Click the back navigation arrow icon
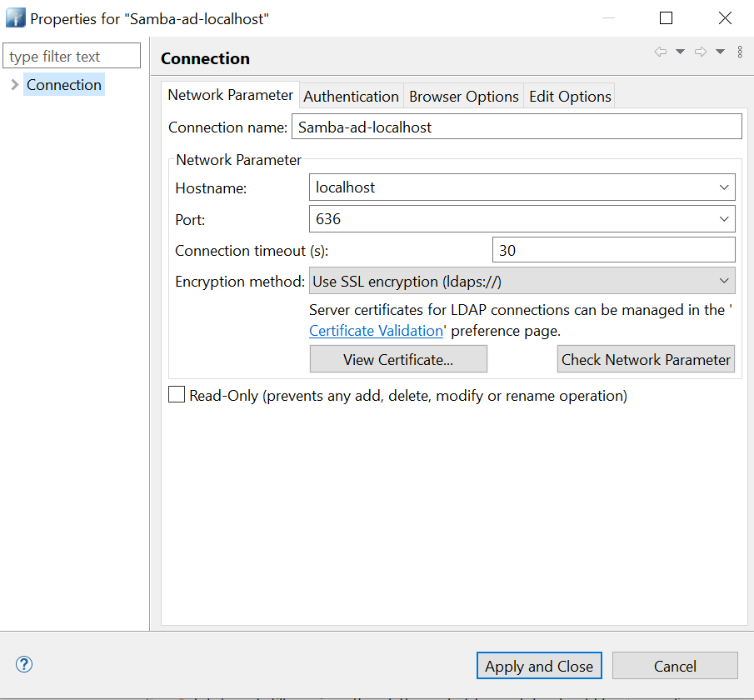The image size is (754, 700). [661, 52]
